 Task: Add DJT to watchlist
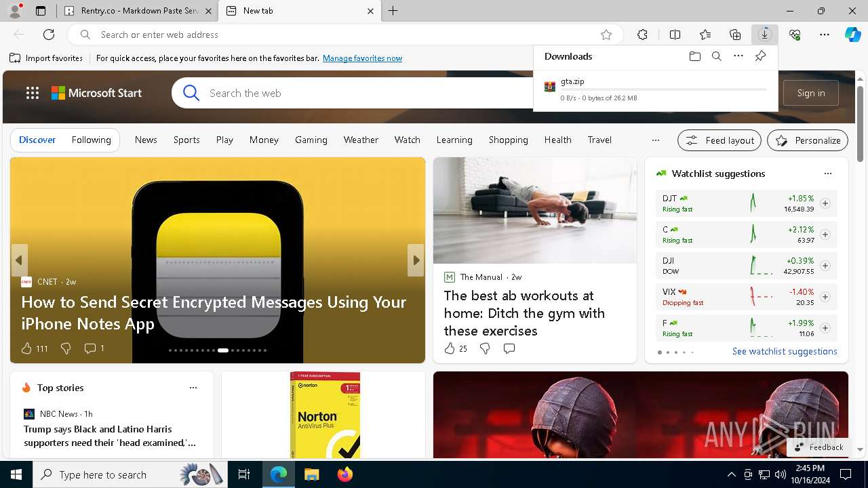click(x=825, y=203)
